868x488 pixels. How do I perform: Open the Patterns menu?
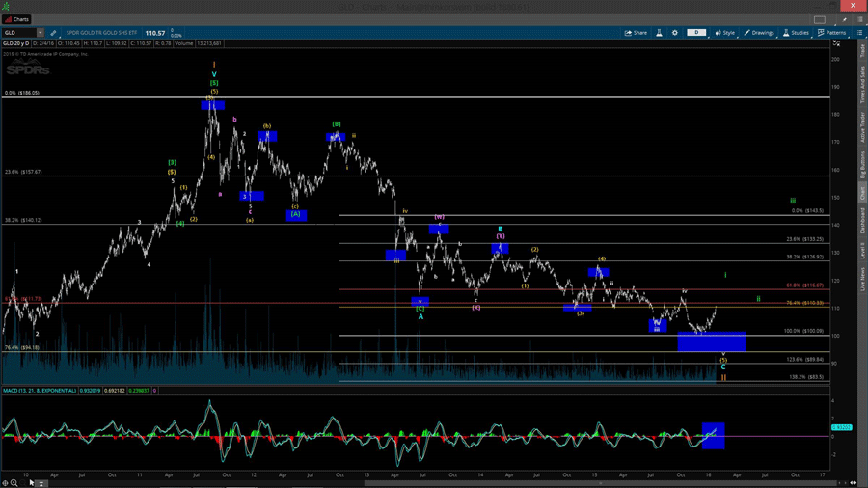[x=832, y=33]
